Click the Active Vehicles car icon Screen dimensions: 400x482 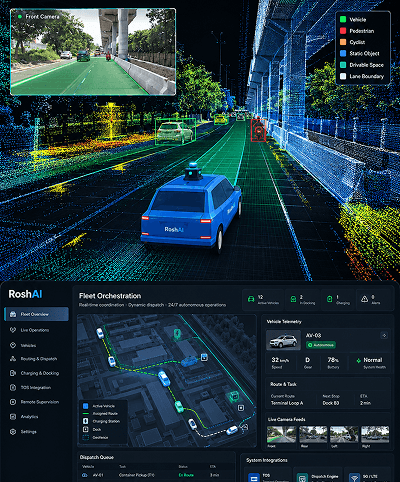pyautogui.click(x=251, y=299)
